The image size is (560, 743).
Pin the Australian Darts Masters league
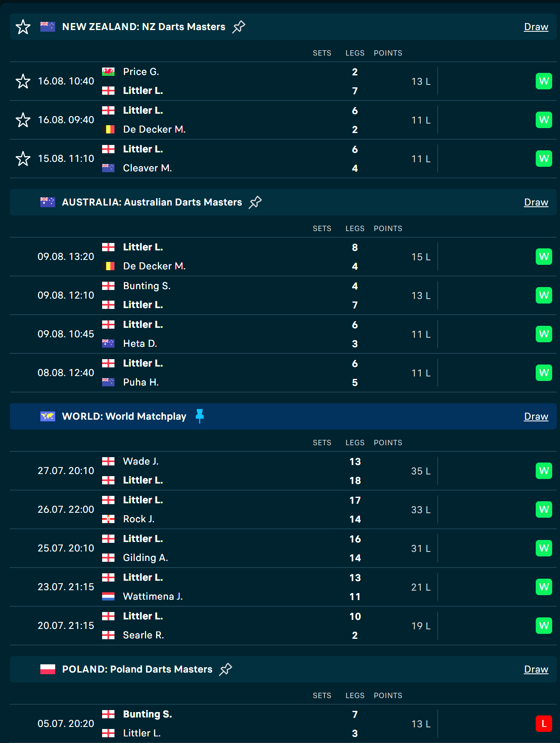[x=255, y=202]
